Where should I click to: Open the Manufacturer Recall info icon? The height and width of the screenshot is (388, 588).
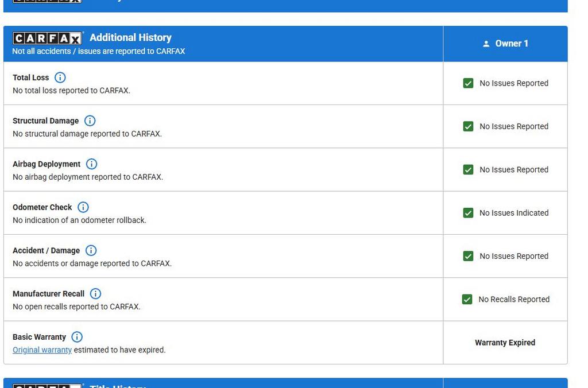point(96,293)
